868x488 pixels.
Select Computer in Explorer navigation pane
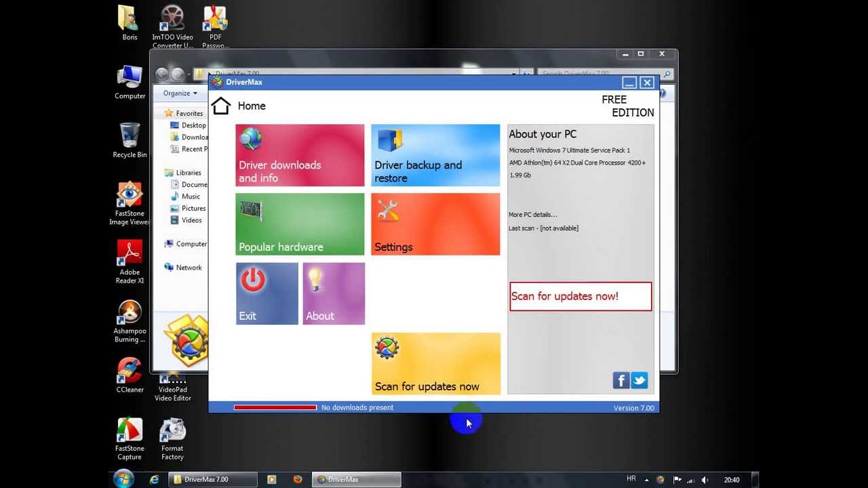point(186,244)
